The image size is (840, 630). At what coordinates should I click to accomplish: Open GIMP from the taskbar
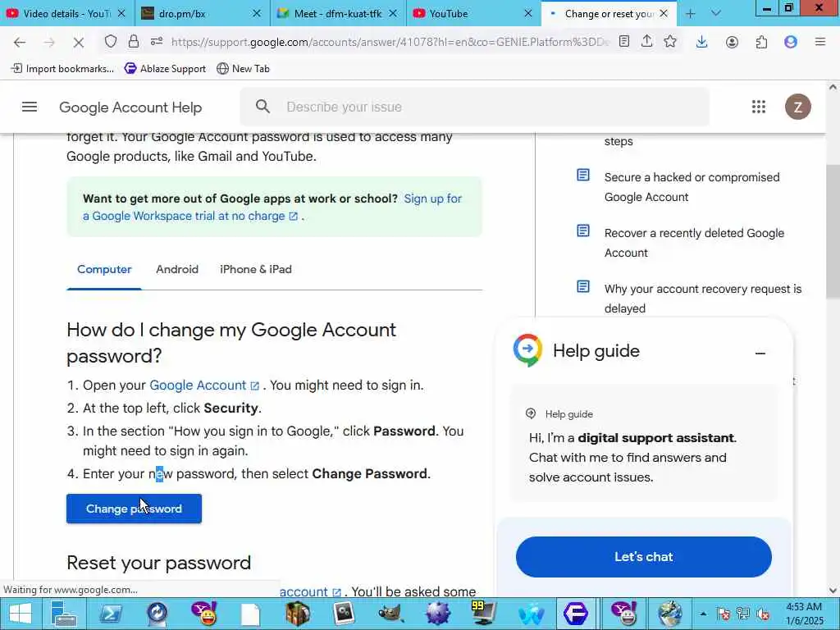pos(390,614)
